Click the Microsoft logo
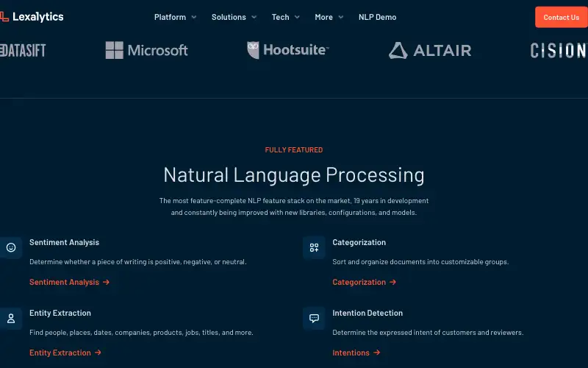 click(x=146, y=50)
